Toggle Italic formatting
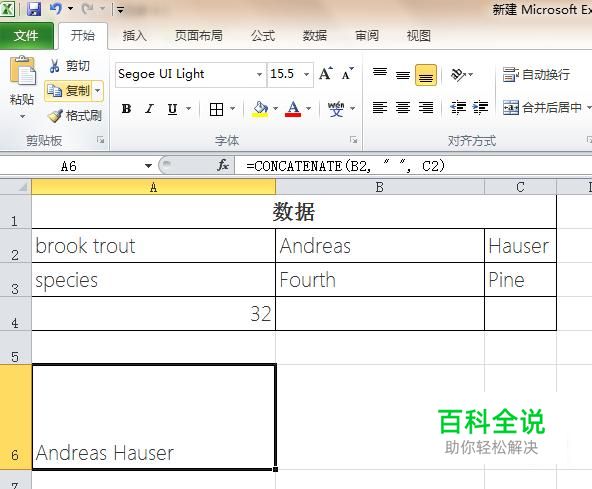The height and width of the screenshot is (489, 592). 150,109
